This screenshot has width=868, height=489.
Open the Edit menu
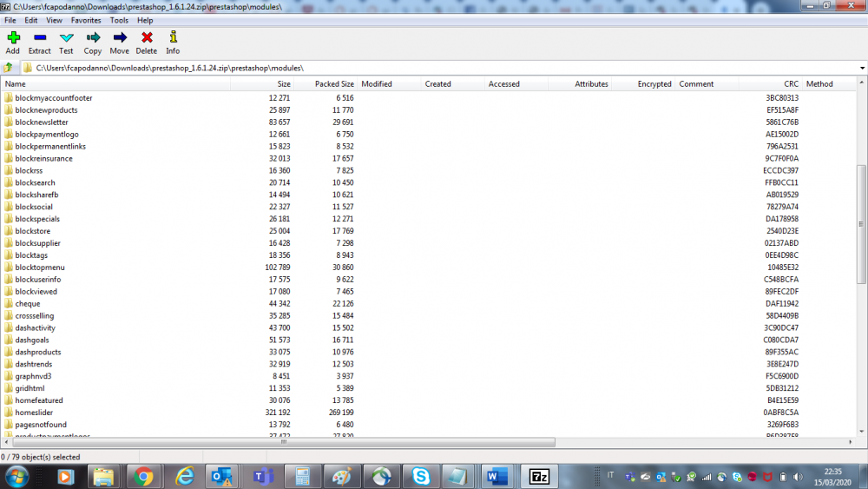(31, 21)
